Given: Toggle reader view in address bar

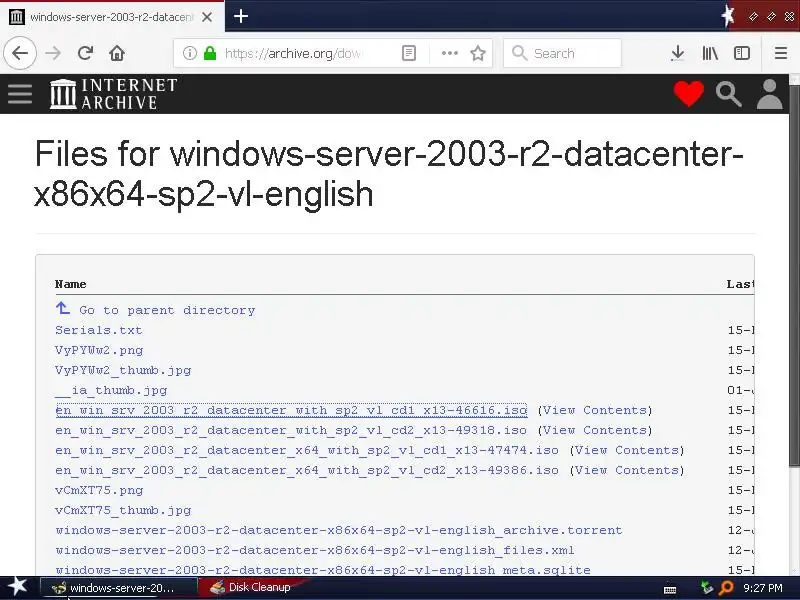Looking at the screenshot, I should [x=409, y=53].
